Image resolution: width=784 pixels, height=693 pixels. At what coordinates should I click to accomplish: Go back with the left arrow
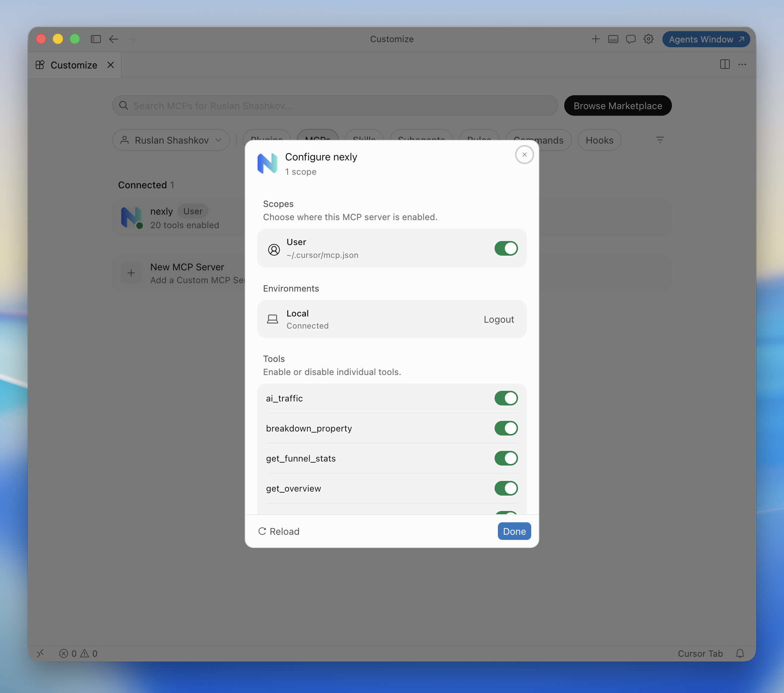tap(114, 39)
